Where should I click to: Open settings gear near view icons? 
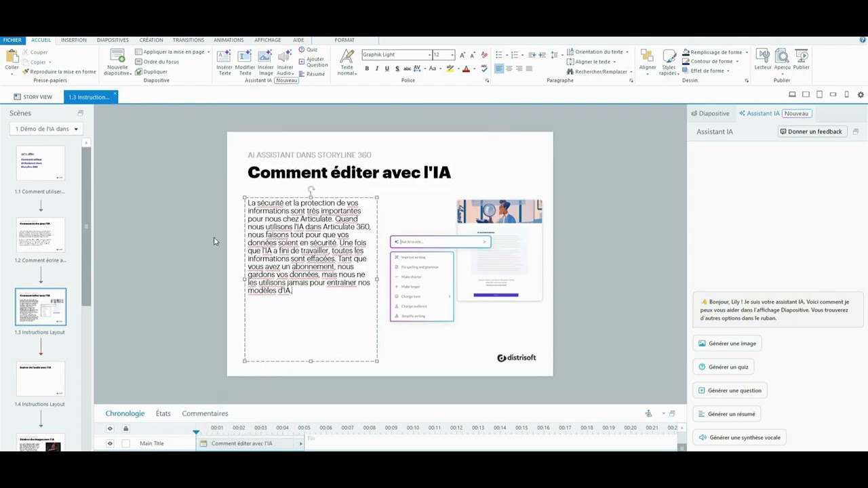861,95
